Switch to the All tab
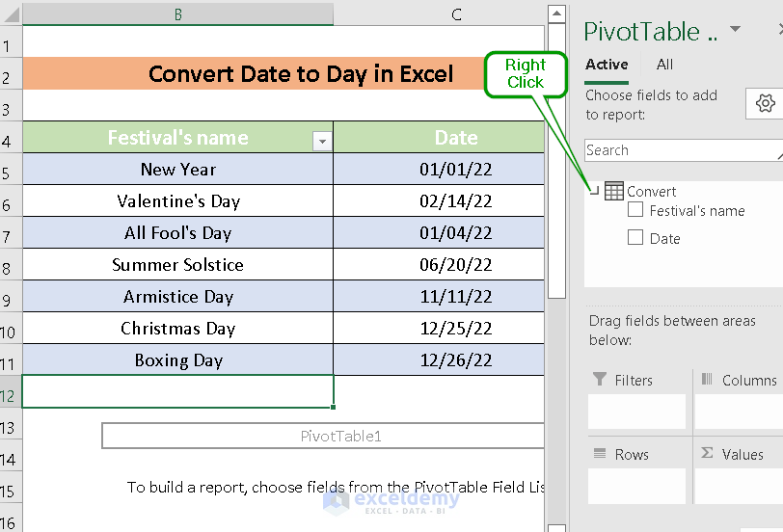 pos(665,65)
